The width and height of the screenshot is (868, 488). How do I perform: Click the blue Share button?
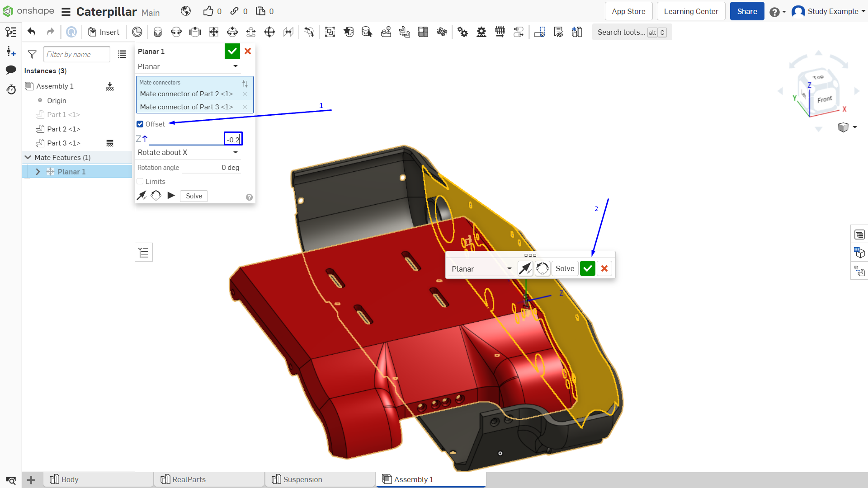[747, 11]
